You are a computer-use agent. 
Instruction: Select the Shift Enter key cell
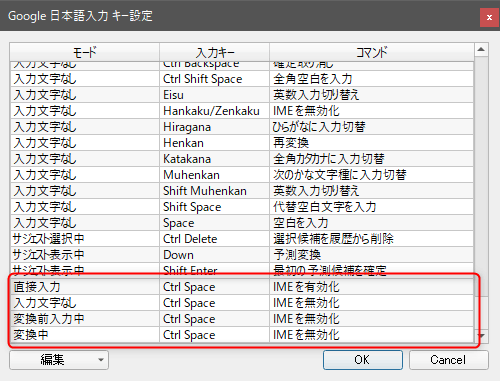pos(214,270)
